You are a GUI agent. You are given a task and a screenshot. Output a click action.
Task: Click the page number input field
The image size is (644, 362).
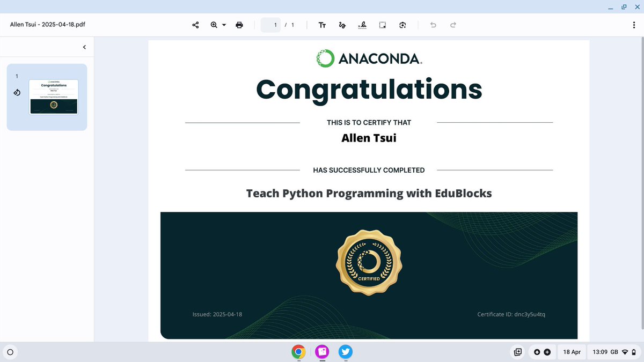271,25
